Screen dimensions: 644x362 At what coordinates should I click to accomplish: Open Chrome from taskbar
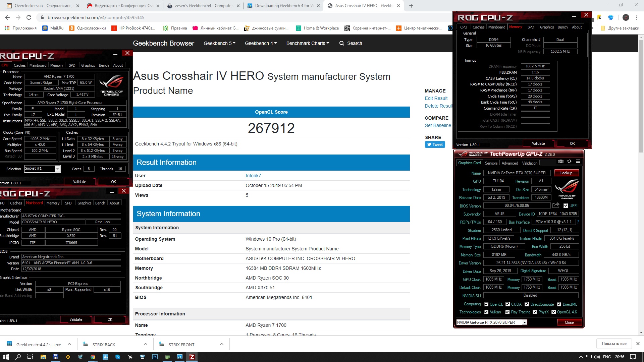[93, 357]
